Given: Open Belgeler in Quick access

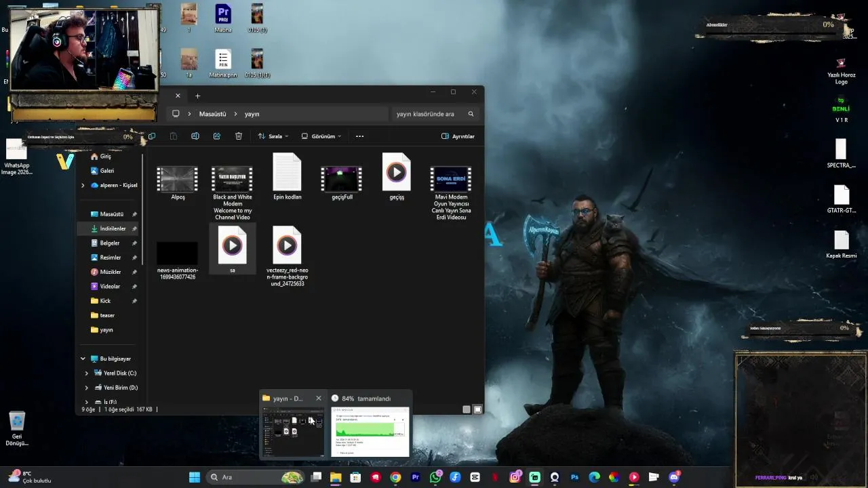Looking at the screenshot, I should (x=109, y=243).
